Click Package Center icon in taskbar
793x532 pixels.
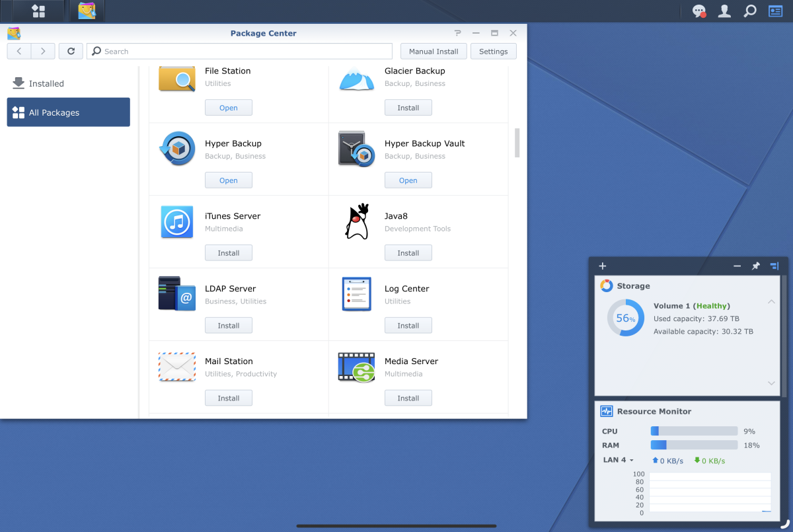point(87,11)
